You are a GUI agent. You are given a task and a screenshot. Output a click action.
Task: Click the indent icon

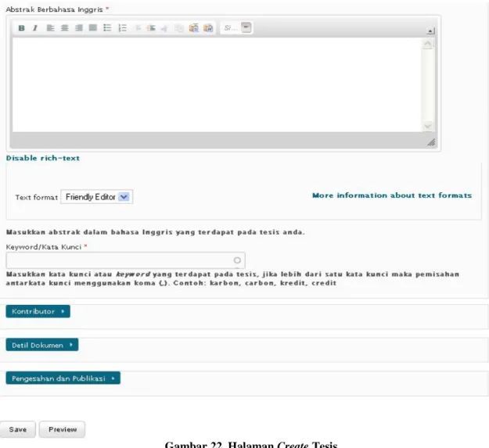pyautogui.click(x=151, y=28)
